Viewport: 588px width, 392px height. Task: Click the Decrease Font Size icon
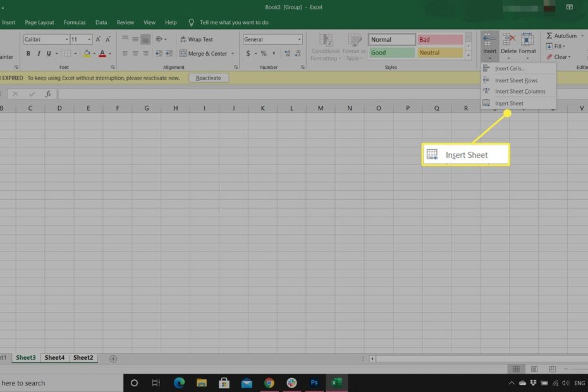[108, 39]
